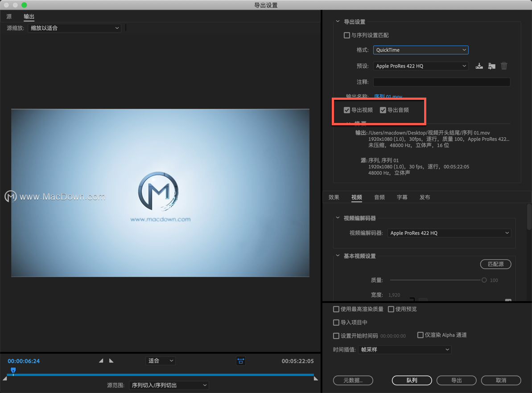The height and width of the screenshot is (393, 532).
Task: Open the 适合 zoom level dropdown
Action: (x=161, y=361)
